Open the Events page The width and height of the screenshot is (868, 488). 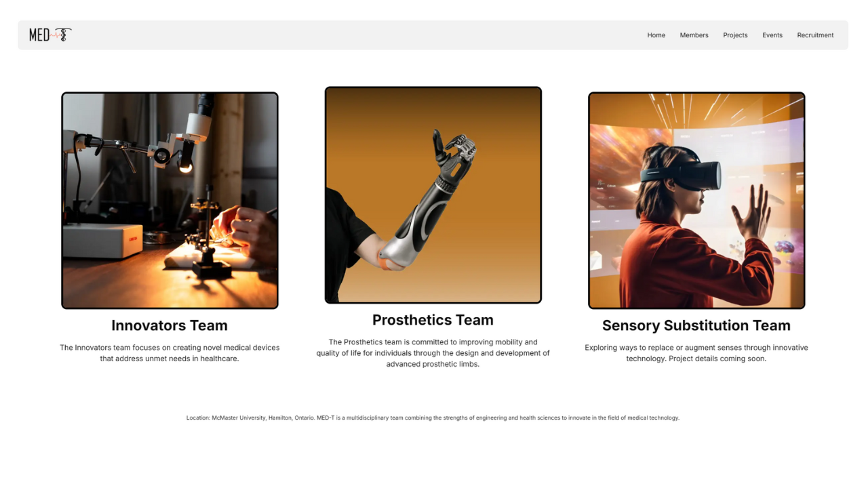click(772, 35)
